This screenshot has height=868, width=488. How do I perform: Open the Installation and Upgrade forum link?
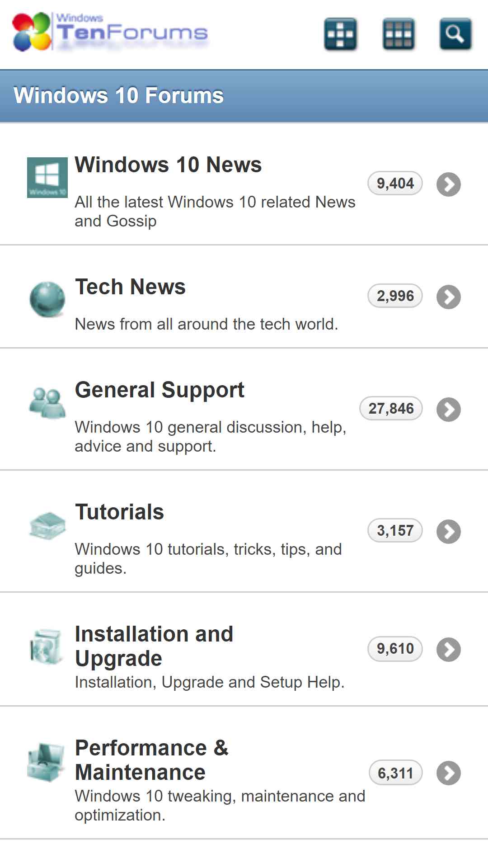154,646
